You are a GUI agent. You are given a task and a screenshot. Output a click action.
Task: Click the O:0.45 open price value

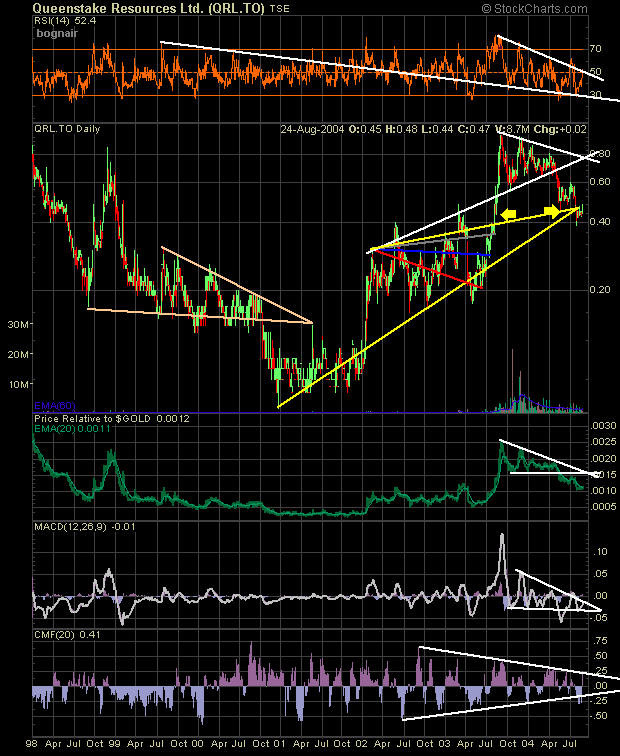pyautogui.click(x=365, y=129)
